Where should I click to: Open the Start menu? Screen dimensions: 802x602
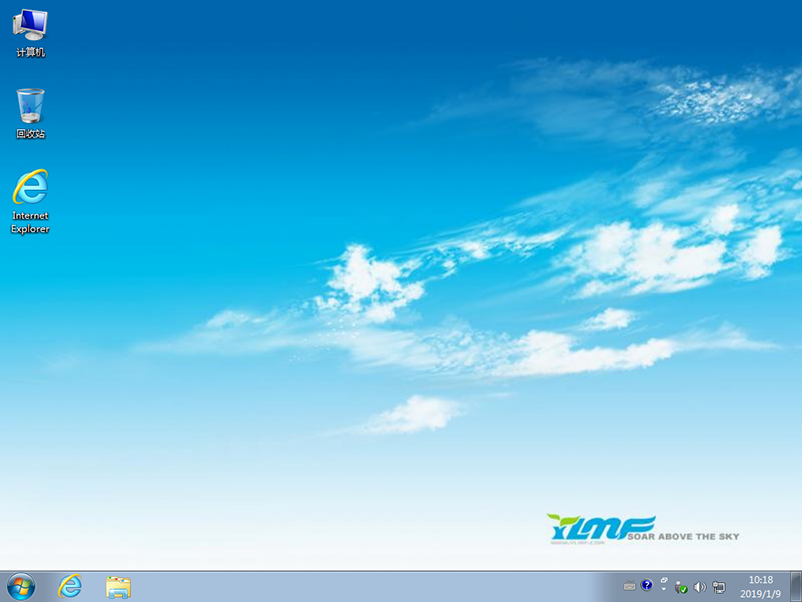[20, 588]
